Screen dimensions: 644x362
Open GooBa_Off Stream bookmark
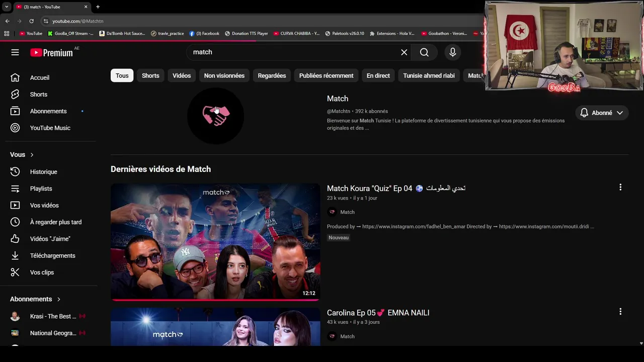pyautogui.click(x=70, y=34)
